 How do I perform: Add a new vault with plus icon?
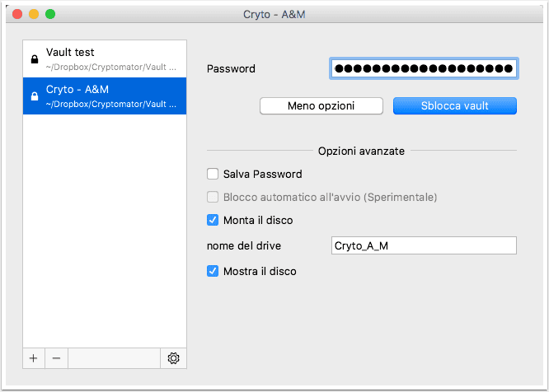[x=34, y=358]
